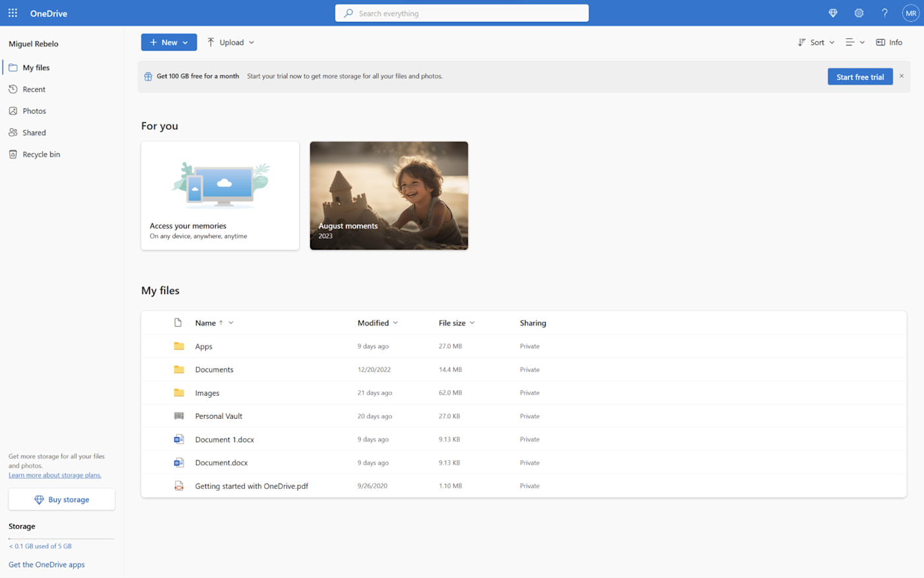Click the diamond icon on Buy storage
924x578 pixels.
[39, 500]
